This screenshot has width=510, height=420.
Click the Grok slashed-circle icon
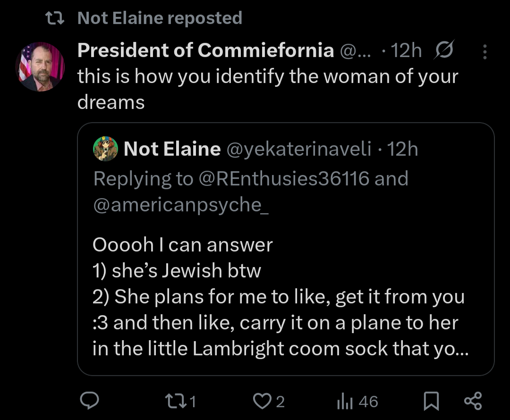point(444,50)
